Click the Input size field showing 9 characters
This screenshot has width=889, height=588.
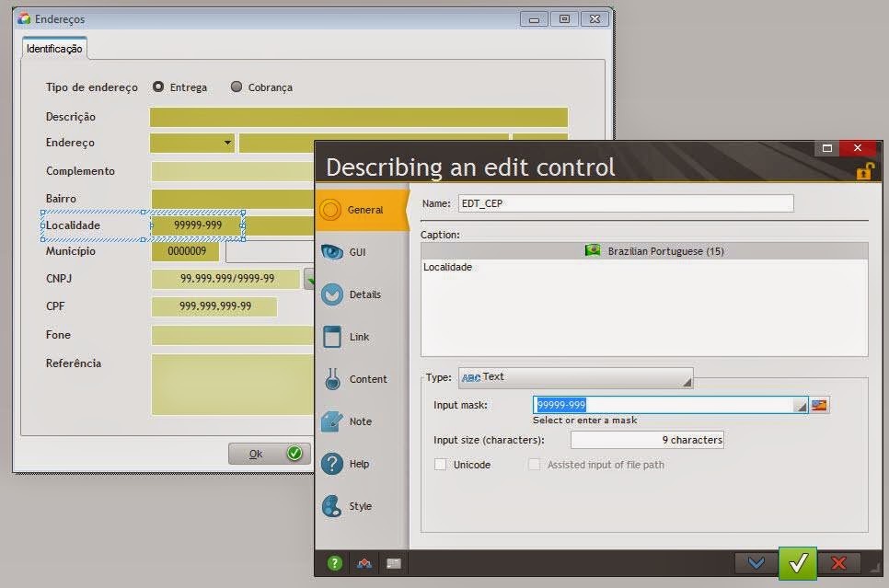[x=647, y=440]
